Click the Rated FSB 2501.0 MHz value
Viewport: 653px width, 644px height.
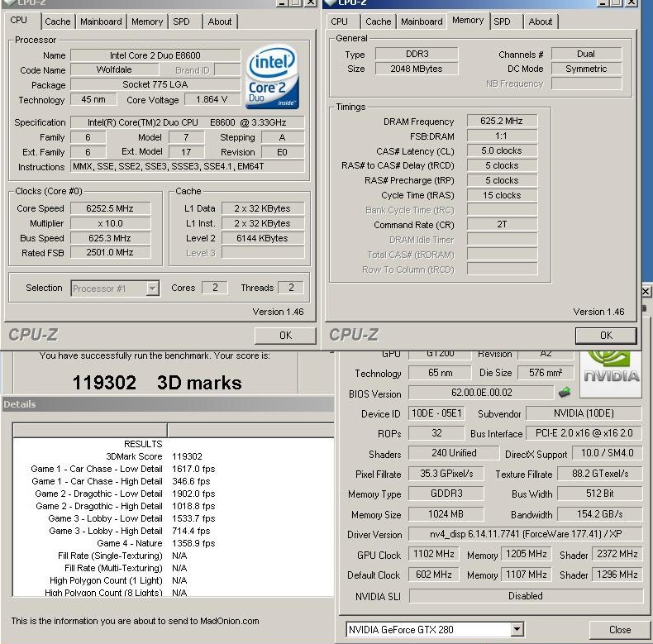coord(110,252)
